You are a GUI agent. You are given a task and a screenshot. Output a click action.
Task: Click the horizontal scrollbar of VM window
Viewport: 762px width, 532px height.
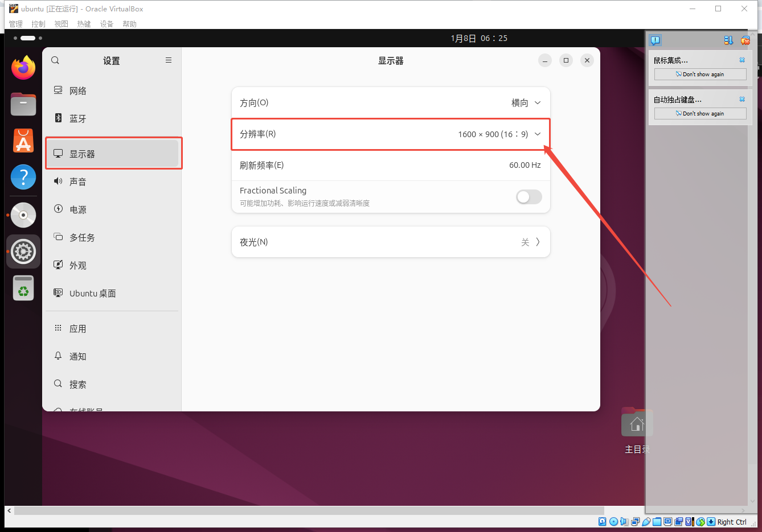tap(308, 511)
